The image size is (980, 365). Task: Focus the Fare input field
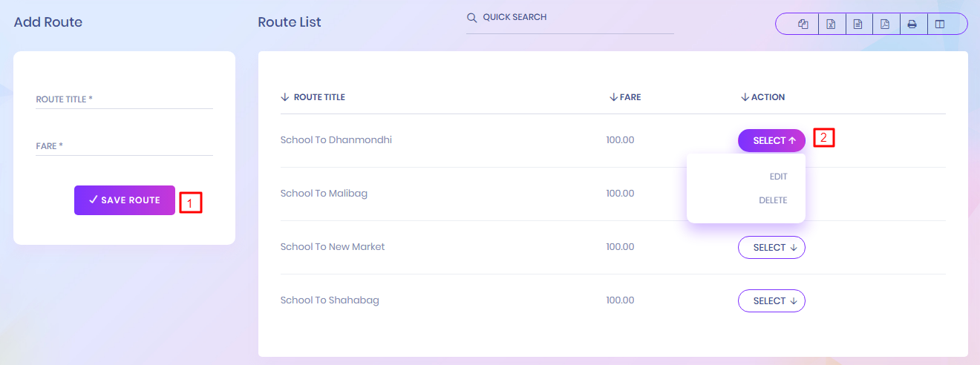[x=124, y=146]
